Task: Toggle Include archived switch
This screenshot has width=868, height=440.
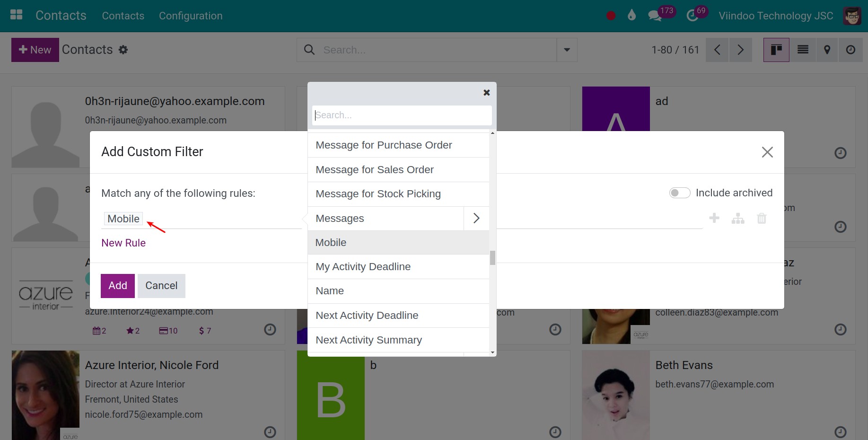Action: tap(679, 193)
